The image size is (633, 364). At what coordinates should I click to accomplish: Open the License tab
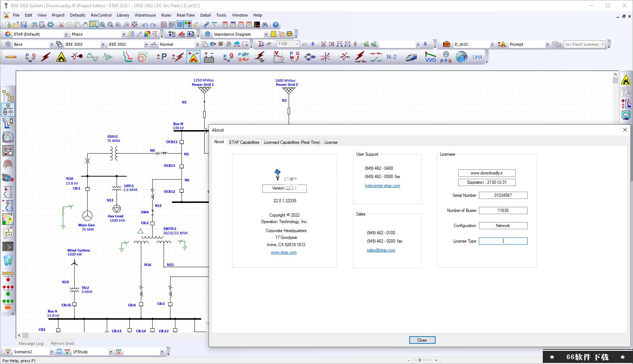pos(331,142)
